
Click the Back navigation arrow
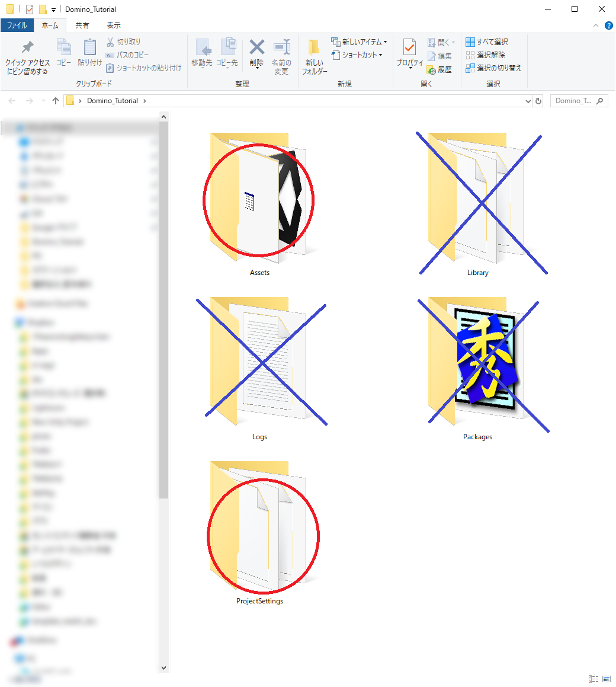pos(12,101)
